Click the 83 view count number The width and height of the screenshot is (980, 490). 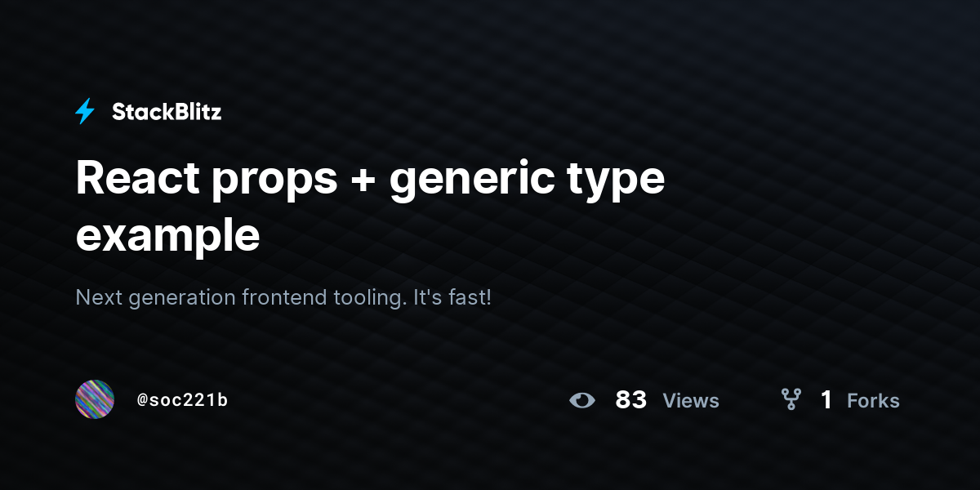(x=630, y=400)
